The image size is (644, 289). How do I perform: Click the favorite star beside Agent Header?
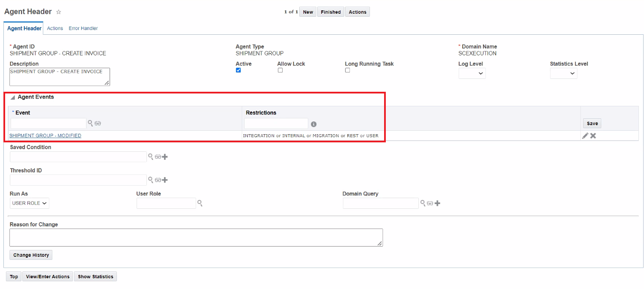click(x=59, y=12)
